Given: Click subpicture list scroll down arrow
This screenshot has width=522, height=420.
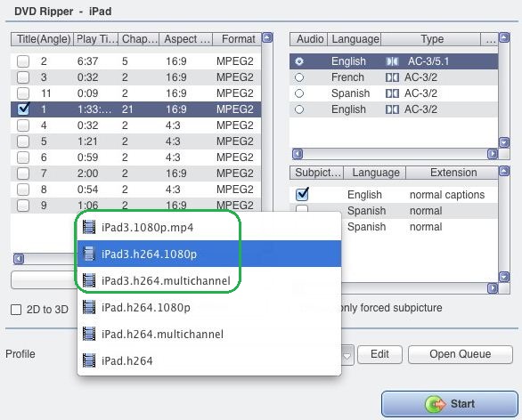Looking at the screenshot, I should tap(504, 277).
